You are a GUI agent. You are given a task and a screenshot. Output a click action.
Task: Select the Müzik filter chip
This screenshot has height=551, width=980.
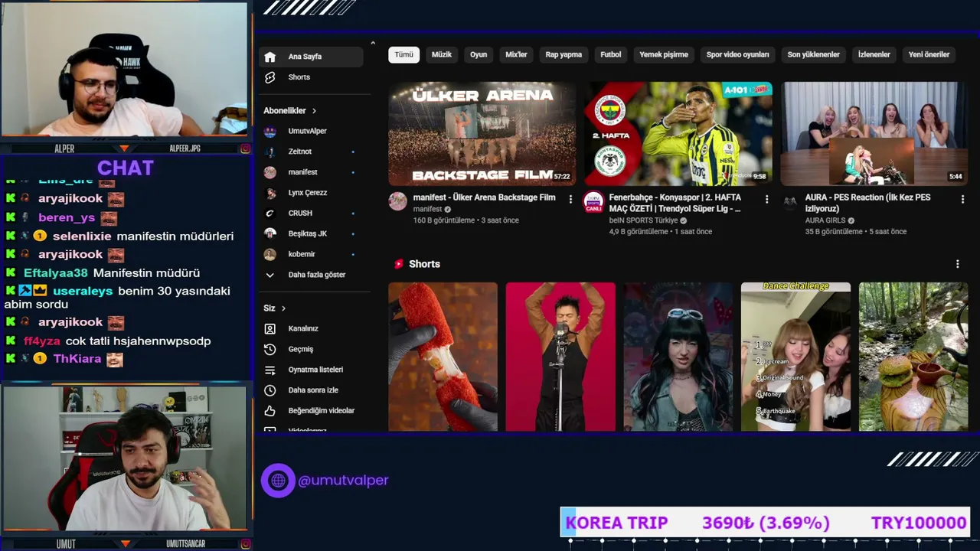tap(442, 54)
